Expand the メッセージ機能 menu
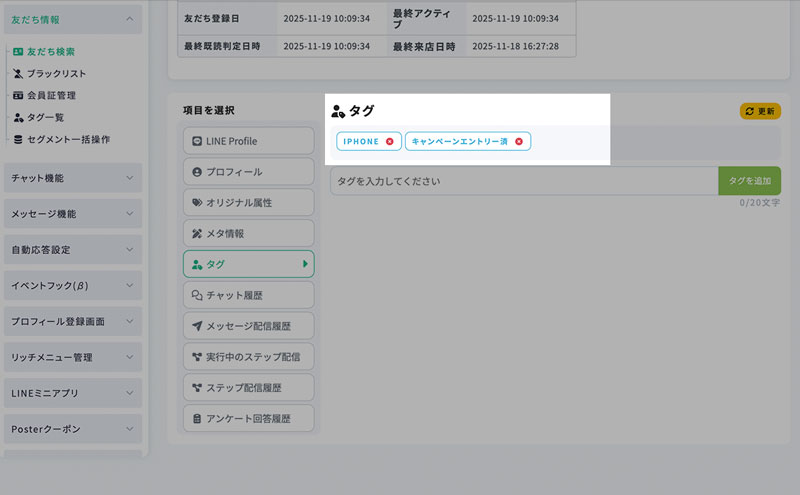 pos(73,214)
